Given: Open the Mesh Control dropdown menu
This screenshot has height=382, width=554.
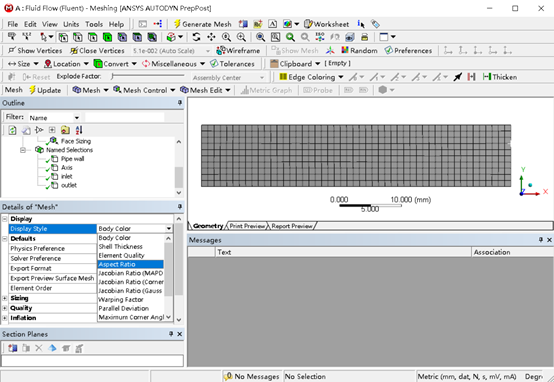Looking at the screenshot, I should click(144, 90).
